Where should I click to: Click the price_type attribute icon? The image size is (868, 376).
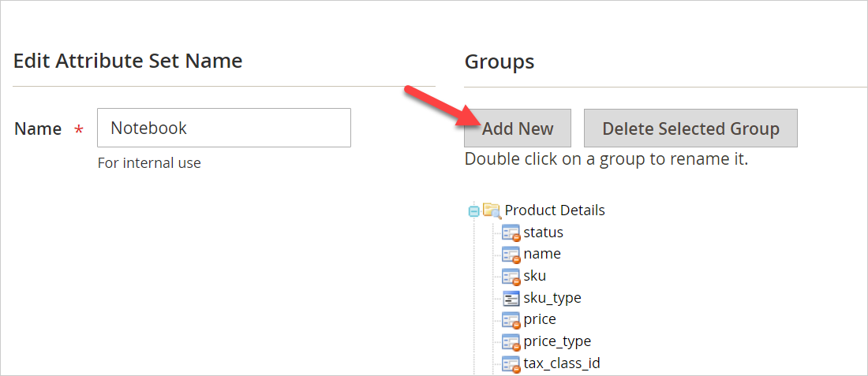click(511, 341)
